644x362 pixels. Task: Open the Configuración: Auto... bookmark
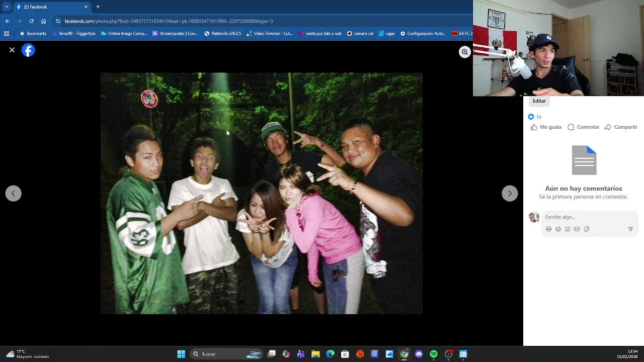(423, 34)
